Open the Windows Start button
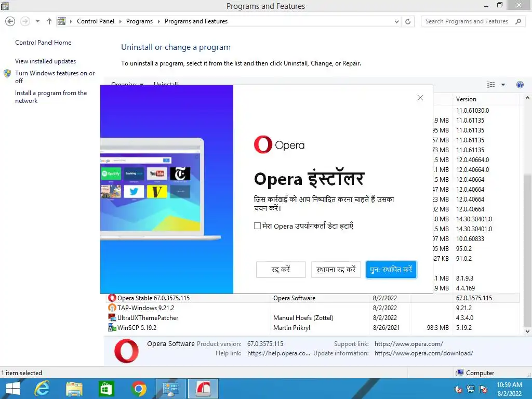The height and width of the screenshot is (399, 532). pyautogui.click(x=13, y=389)
